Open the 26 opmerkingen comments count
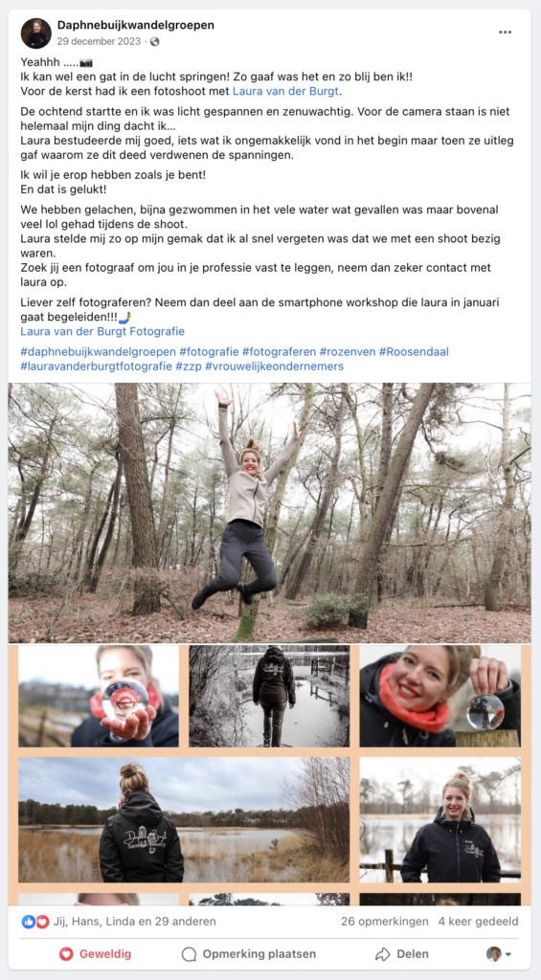This screenshot has width=541, height=980. point(385,922)
